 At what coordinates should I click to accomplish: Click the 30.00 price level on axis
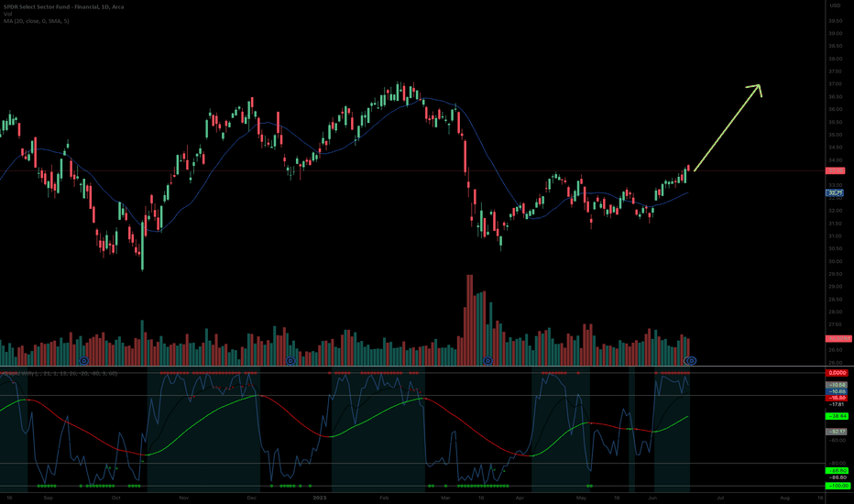[x=835, y=261]
